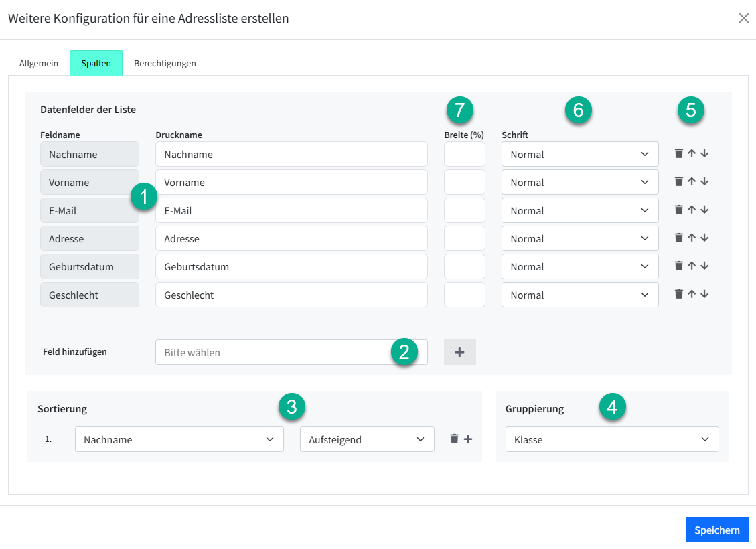This screenshot has width=756, height=549.
Task: Delete the Nachname field row
Action: coord(679,154)
